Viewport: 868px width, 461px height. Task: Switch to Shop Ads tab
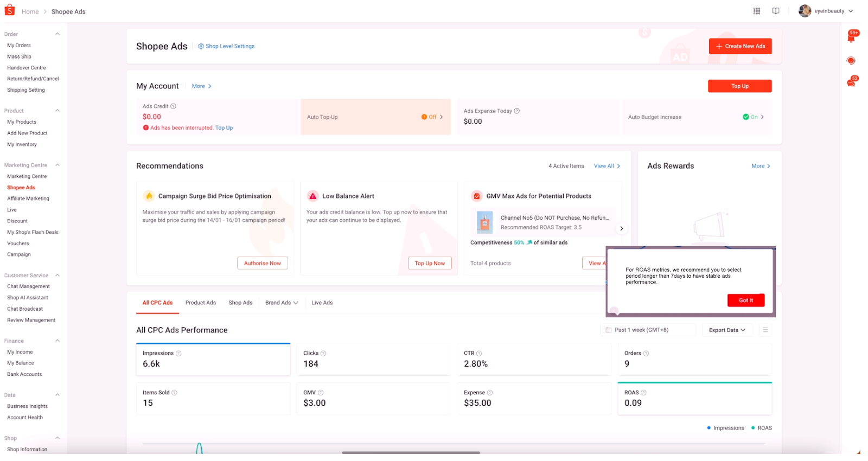pos(240,303)
